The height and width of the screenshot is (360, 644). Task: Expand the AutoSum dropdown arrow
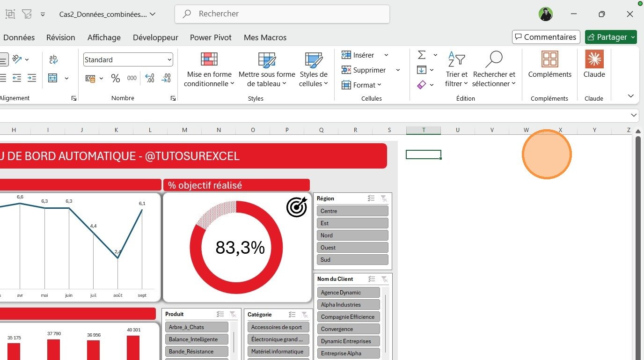[435, 55]
